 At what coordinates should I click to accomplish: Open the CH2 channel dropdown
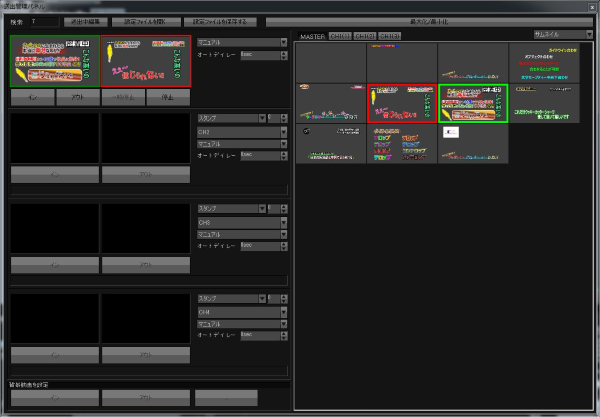tap(242, 132)
